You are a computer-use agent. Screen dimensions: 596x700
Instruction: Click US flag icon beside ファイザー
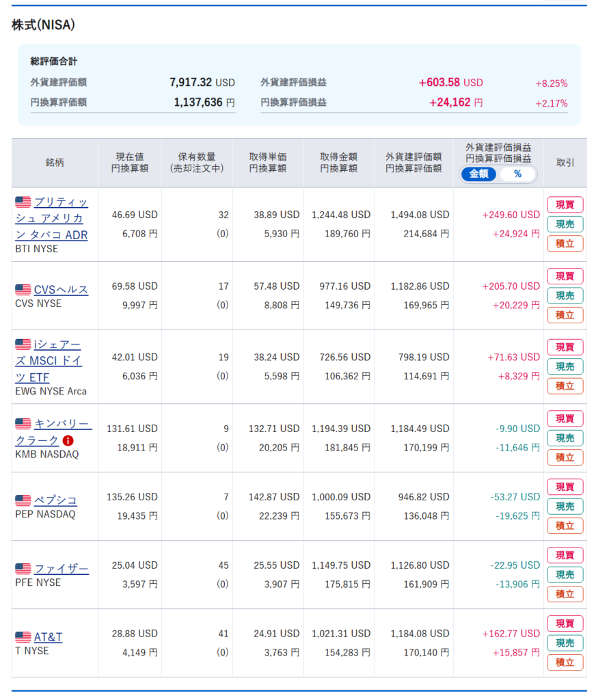point(23,569)
